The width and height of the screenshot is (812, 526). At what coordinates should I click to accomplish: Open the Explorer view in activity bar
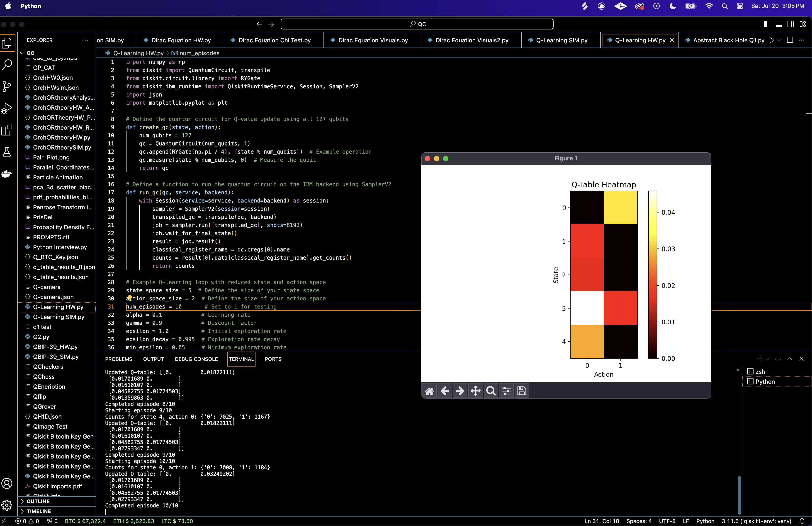(7, 43)
